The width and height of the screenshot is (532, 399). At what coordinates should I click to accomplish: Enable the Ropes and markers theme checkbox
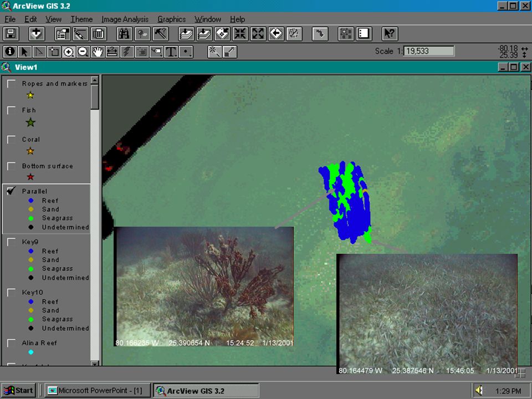point(12,84)
